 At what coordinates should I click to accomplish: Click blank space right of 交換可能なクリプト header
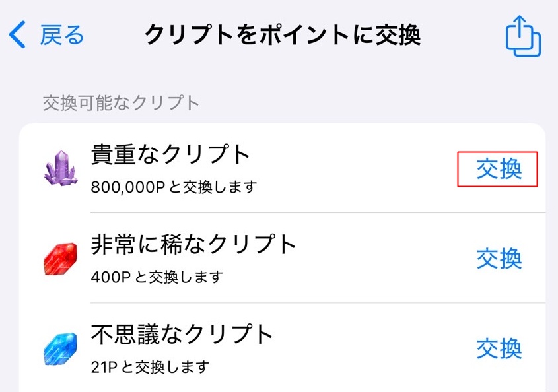[x=370, y=103]
